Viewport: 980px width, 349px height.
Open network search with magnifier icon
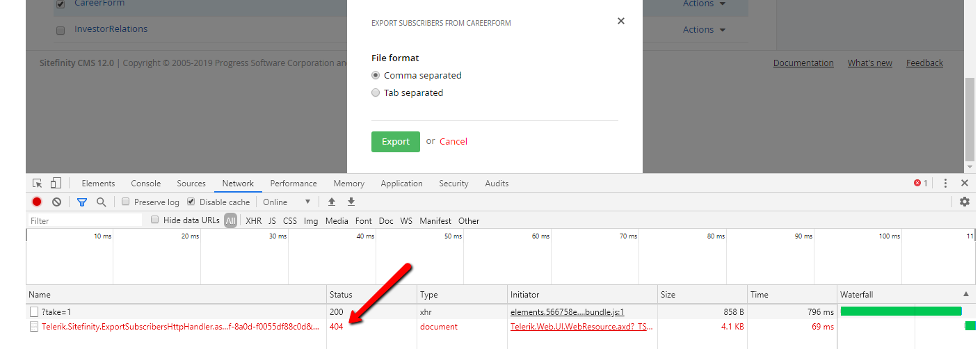(x=102, y=202)
